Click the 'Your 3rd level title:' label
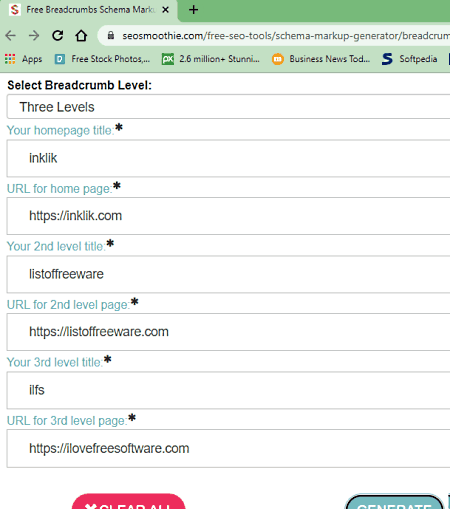The height and width of the screenshot is (509, 450). pos(55,362)
